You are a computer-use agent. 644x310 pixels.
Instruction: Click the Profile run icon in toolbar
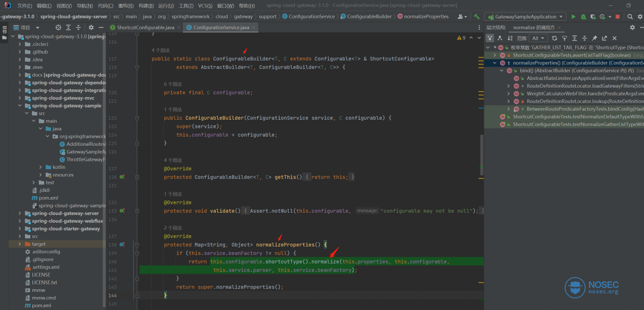point(602,16)
